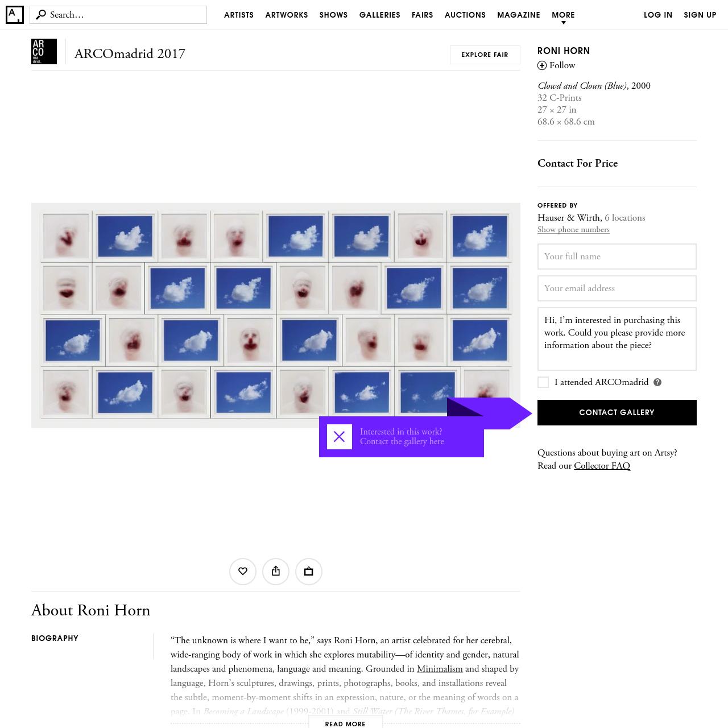Image resolution: width=728 pixels, height=728 pixels.
Task: Click the ARCOmadrid fair logo
Action: click(x=44, y=51)
